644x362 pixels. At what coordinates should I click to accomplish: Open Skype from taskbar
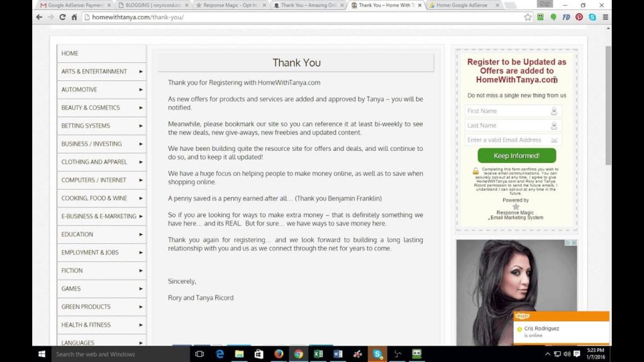pyautogui.click(x=377, y=354)
